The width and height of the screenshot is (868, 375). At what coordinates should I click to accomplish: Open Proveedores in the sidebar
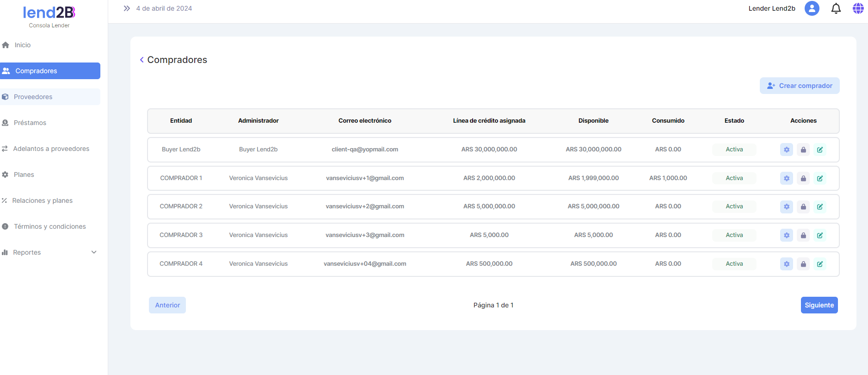(33, 97)
